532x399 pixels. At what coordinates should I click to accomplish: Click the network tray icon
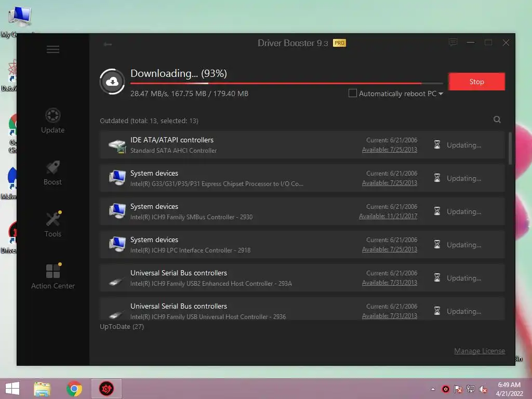tap(471, 389)
